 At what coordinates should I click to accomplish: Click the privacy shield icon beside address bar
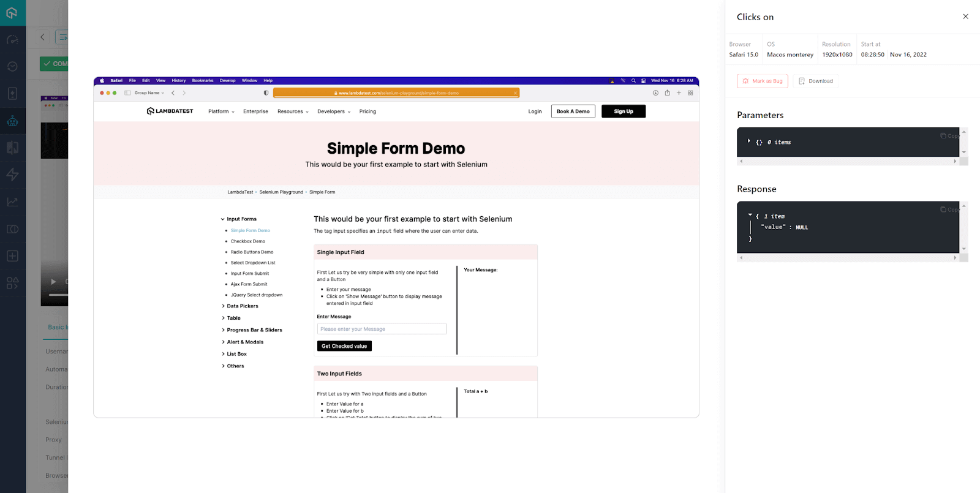pyautogui.click(x=266, y=93)
